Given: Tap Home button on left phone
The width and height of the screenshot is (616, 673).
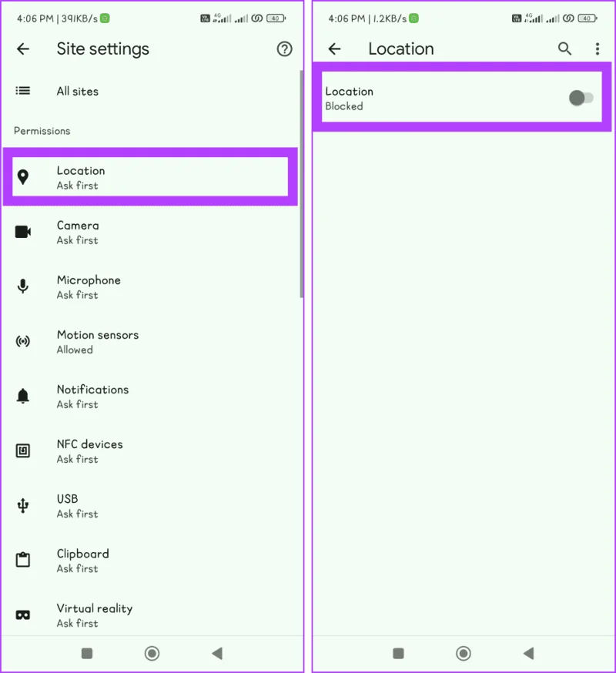Looking at the screenshot, I should 152,654.
